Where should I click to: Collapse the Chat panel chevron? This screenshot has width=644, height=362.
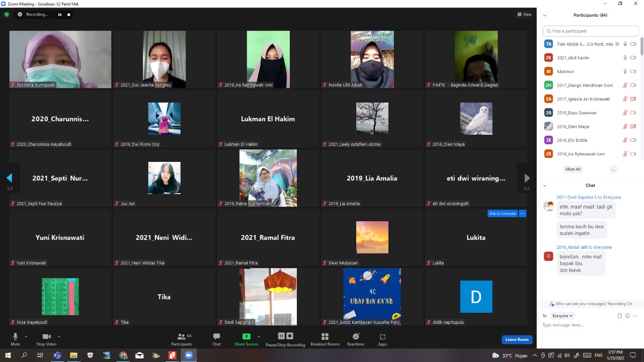coord(544,186)
